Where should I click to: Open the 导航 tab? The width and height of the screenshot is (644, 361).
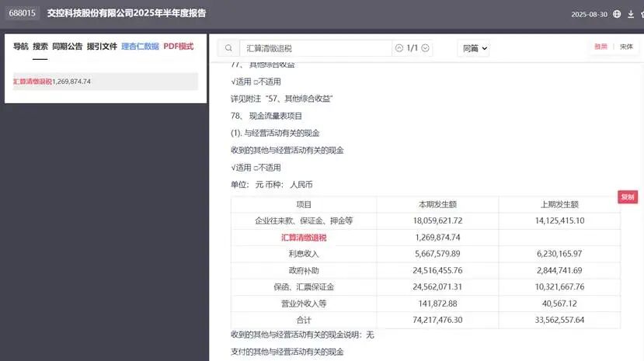pos(20,47)
